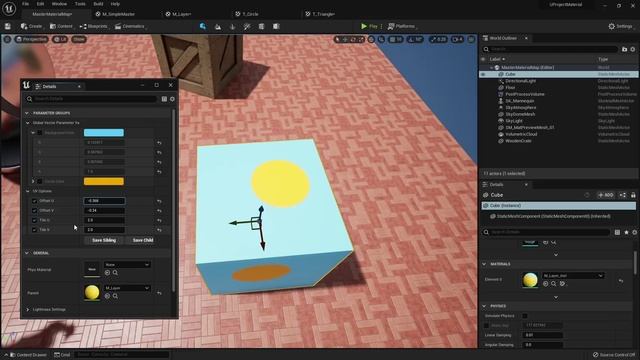Click the floating Details search field
The width and height of the screenshot is (640, 360).
tap(92, 99)
